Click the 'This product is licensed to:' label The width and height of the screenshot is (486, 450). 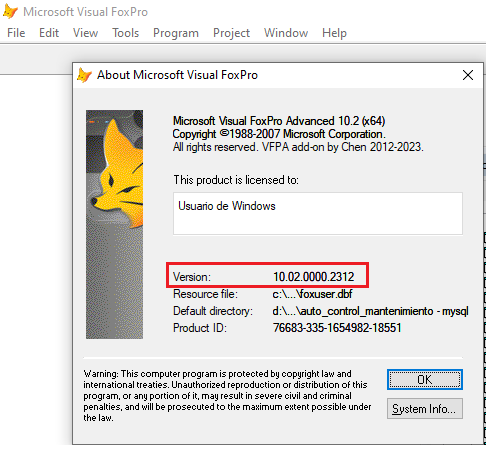(236, 180)
